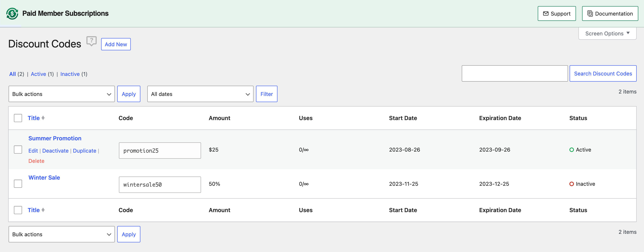Image resolution: width=644 pixels, height=252 pixels.
Task: Click the sort arrows beside bottom Title header
Action: pos(43,210)
